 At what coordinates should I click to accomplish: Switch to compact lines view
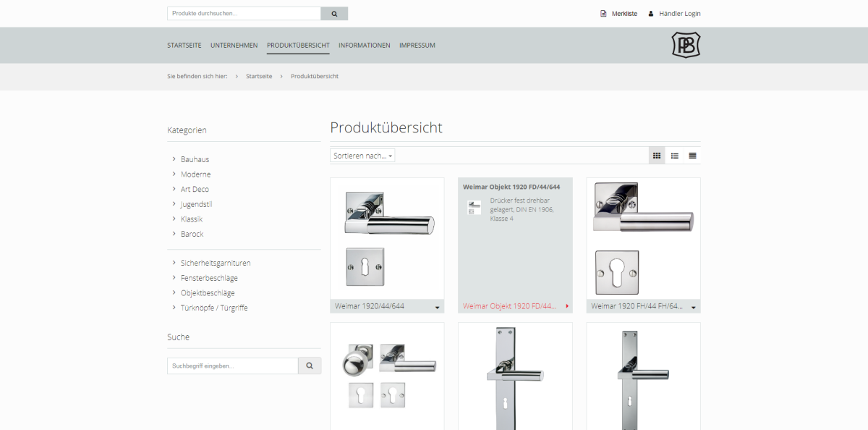pyautogui.click(x=692, y=156)
